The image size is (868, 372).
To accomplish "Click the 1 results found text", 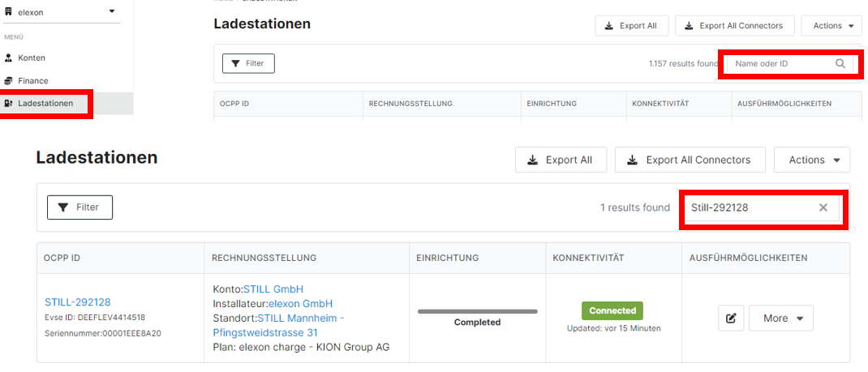I will pyautogui.click(x=635, y=207).
